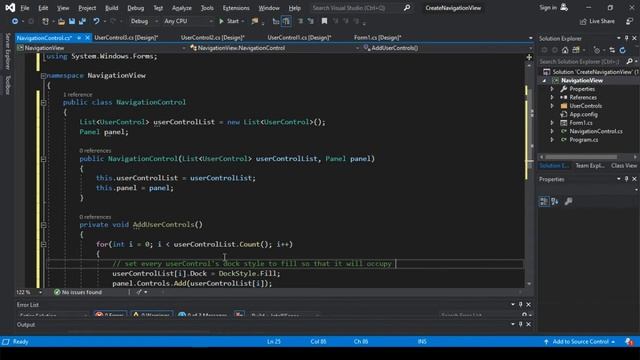Collapse the namespace NavigationView code block
The image size is (640, 360).
(43, 76)
